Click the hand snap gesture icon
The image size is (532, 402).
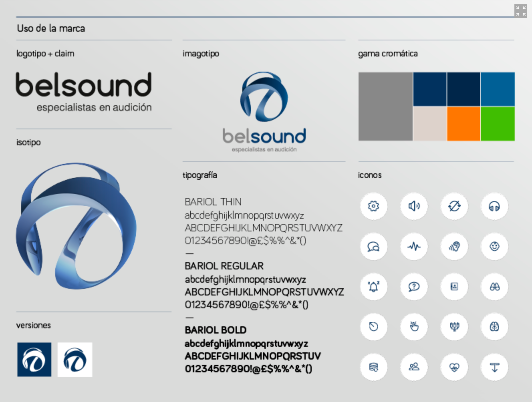414,327
